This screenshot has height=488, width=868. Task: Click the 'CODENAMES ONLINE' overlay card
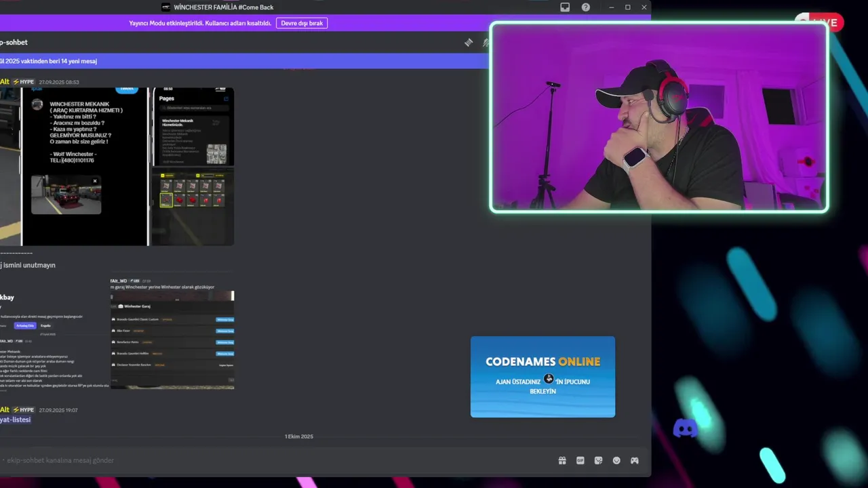542,377
